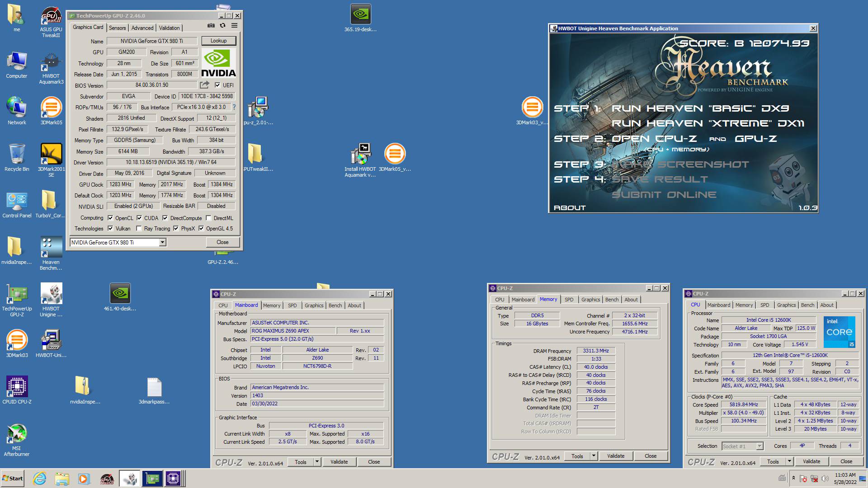This screenshot has width=868, height=488.
Task: Open 461.40 NVIDIA driver installer icon
Action: coord(120,297)
